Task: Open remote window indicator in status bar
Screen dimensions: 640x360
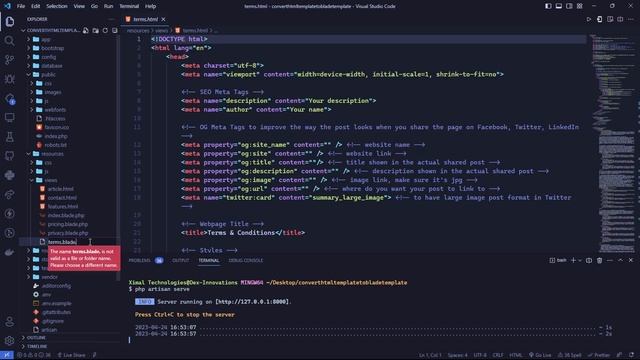Action: pyautogui.click(x=7, y=355)
